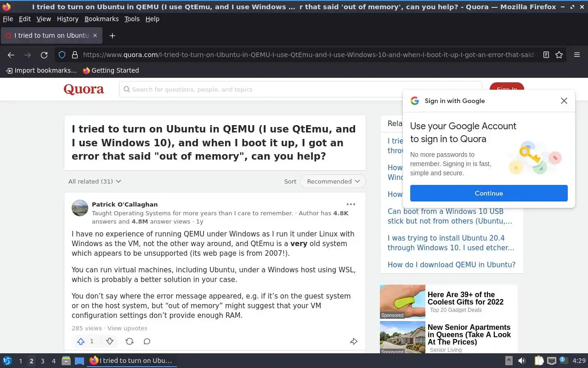Open the History menu

[x=68, y=19]
